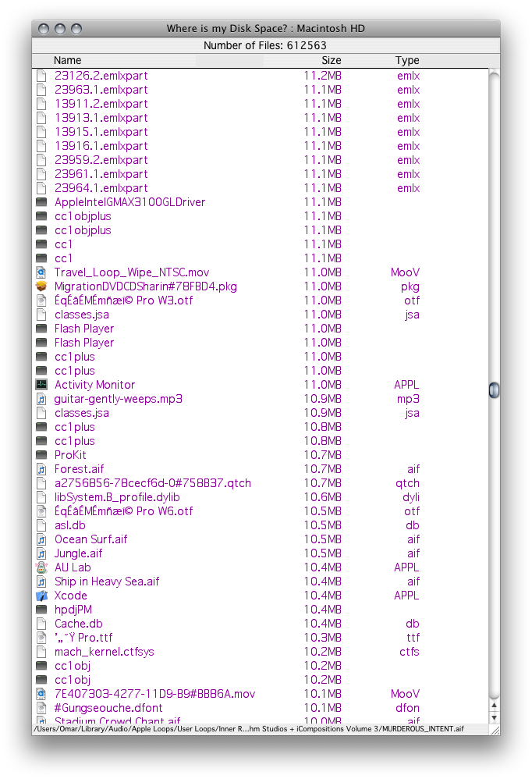Sort the list by the Type column header
The width and height of the screenshot is (532, 779).
[407, 61]
